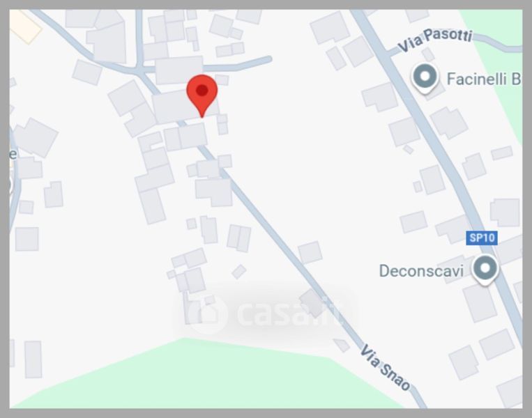Click the SP10 road shield badge
The height and width of the screenshot is (418, 532).
coord(482,238)
